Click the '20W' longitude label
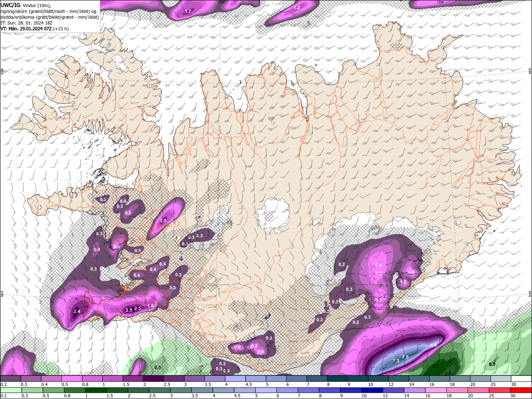The height and width of the screenshot is (399, 532). click(221, 2)
